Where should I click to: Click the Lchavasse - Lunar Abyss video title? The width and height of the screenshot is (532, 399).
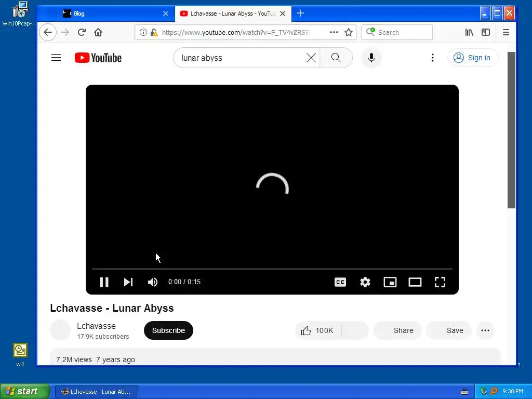click(112, 308)
